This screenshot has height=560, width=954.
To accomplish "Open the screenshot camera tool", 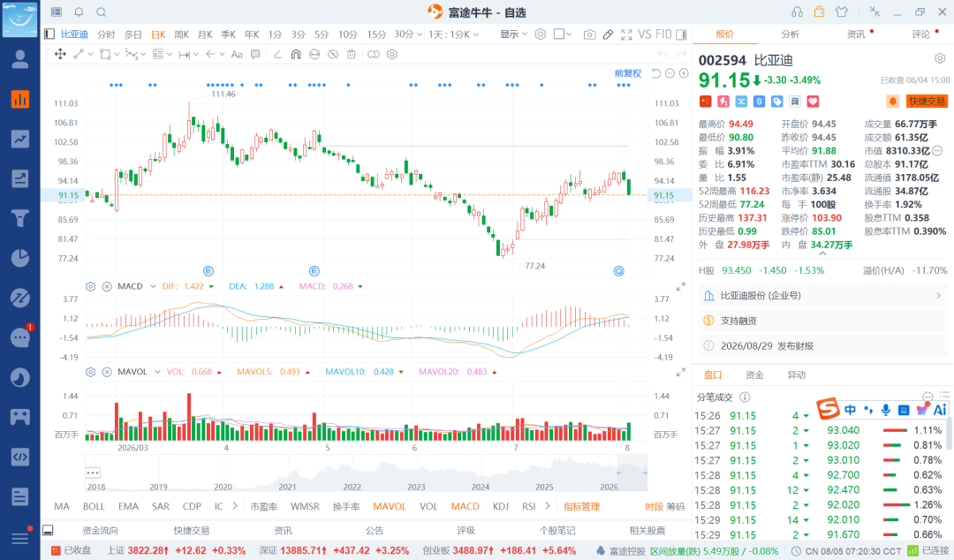I will tap(589, 34).
